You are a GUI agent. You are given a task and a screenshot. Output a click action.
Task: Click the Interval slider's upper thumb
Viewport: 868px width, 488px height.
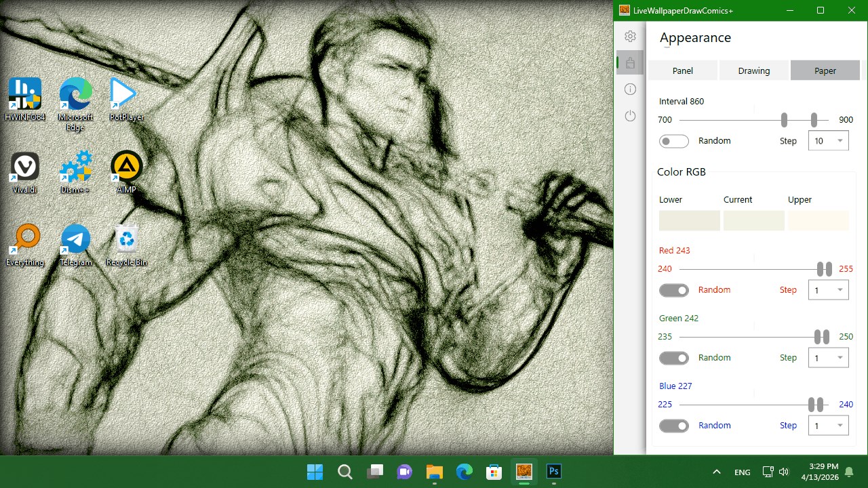point(814,120)
